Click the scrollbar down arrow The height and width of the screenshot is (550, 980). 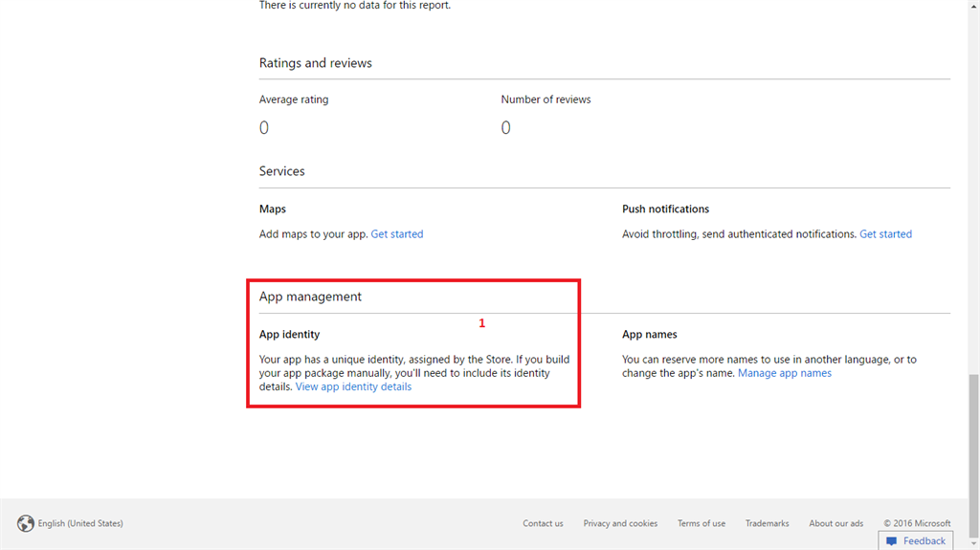coord(973,544)
